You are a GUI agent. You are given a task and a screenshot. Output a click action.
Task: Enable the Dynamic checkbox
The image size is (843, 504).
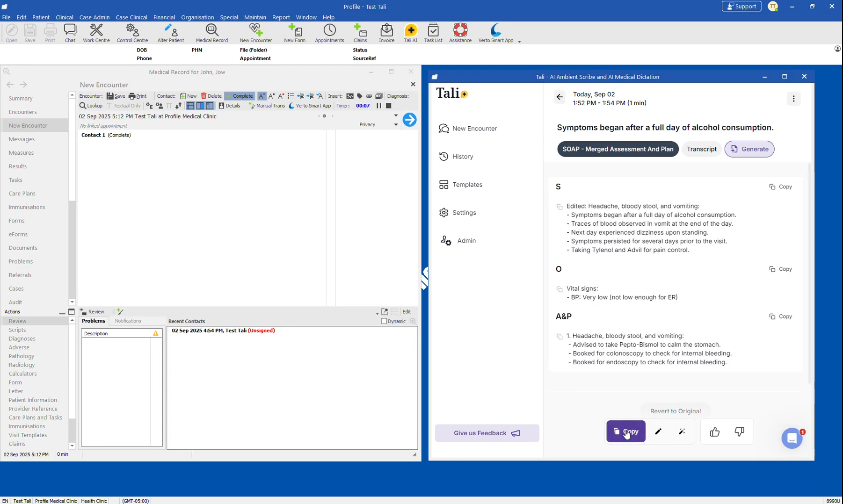[384, 321]
